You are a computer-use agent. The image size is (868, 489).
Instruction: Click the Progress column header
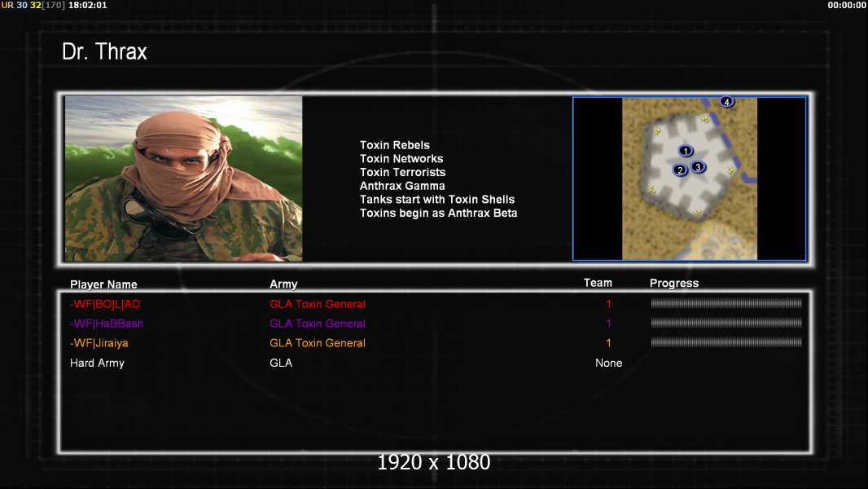click(x=673, y=284)
